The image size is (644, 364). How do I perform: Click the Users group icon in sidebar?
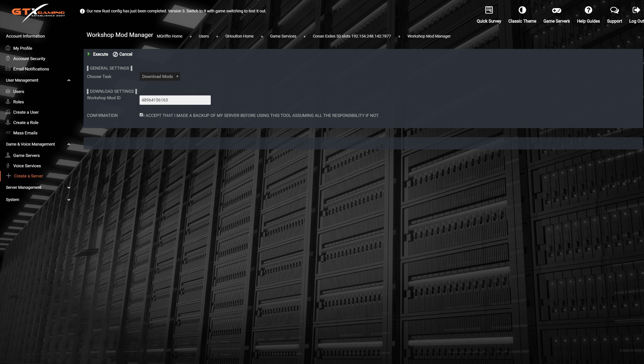coord(8,91)
